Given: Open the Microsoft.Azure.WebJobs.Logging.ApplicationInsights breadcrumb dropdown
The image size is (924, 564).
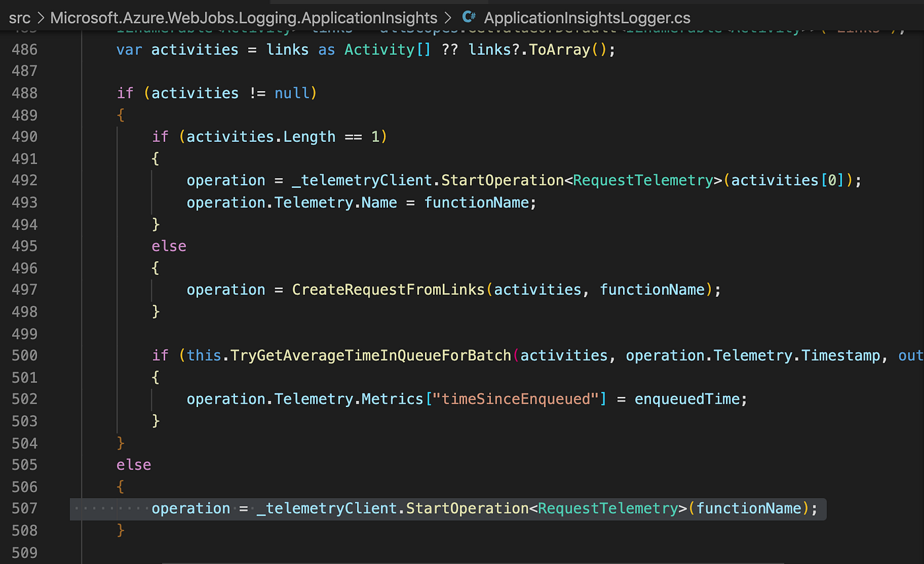Looking at the screenshot, I should [x=243, y=18].
